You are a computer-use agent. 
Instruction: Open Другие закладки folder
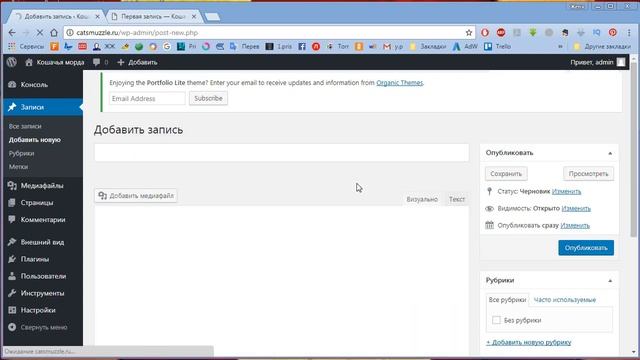(602, 47)
